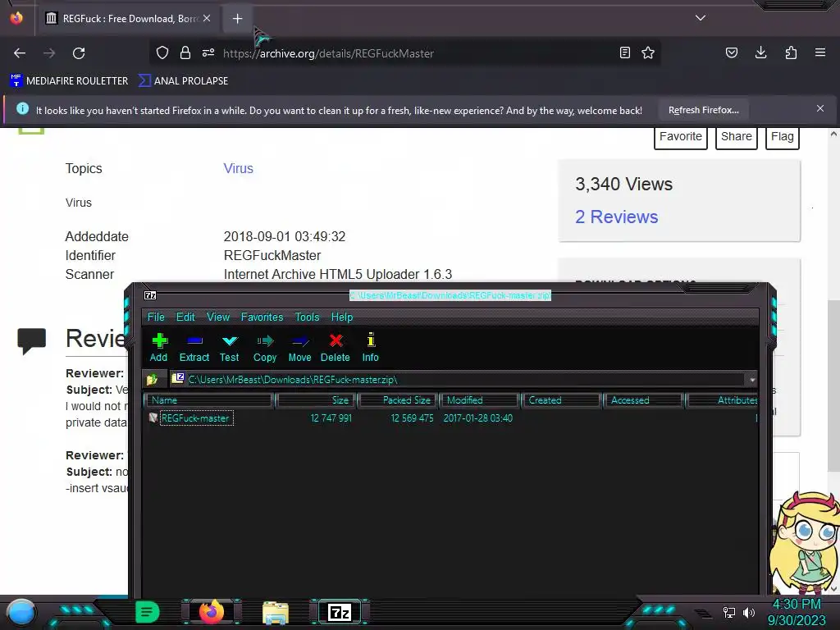Choose the Move tool in 7-Zip
This screenshot has height=630, width=840.
(299, 348)
